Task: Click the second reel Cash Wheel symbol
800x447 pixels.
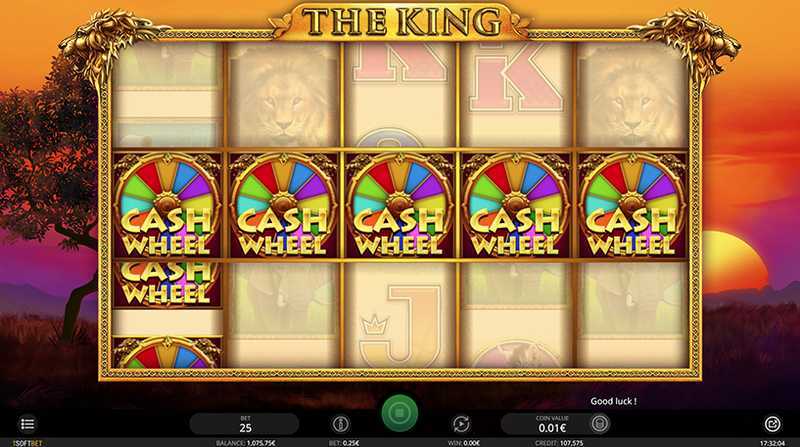Action: click(283, 205)
